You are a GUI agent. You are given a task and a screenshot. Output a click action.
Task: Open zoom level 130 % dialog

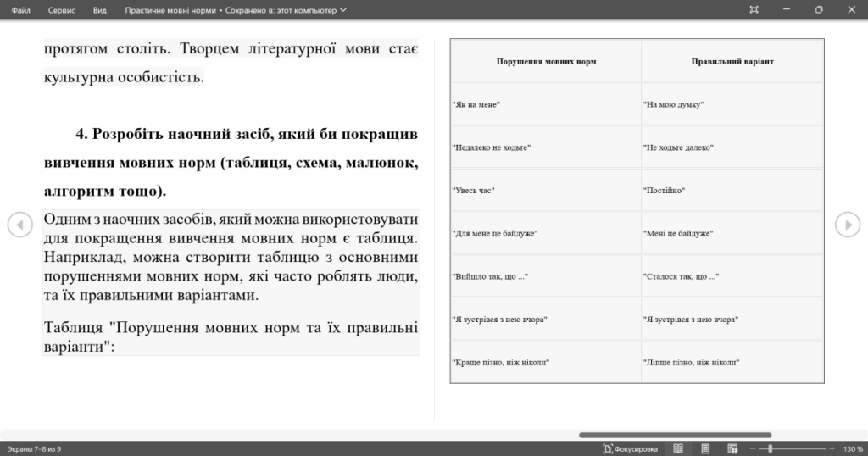point(853,449)
